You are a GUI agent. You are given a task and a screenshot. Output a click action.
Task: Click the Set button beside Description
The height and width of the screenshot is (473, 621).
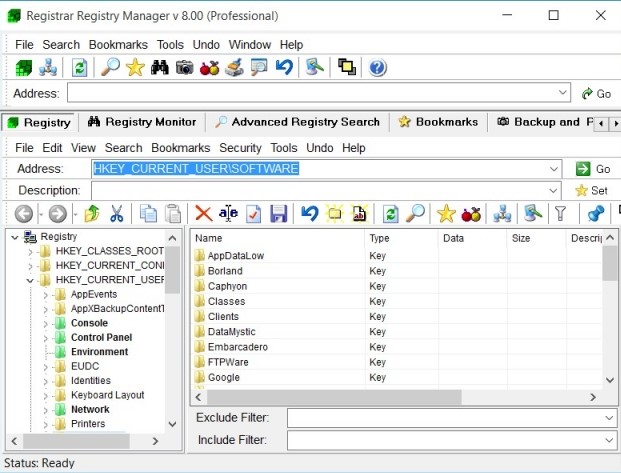(x=591, y=190)
